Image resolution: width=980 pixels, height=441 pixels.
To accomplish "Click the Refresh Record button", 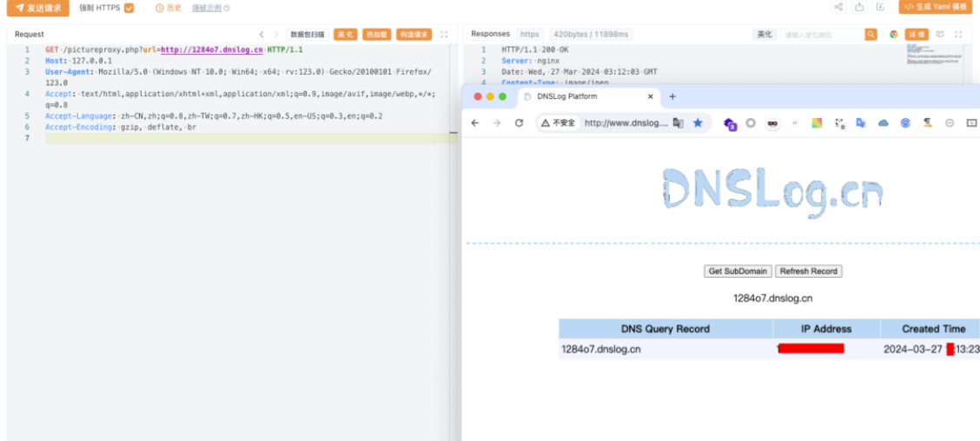I will pyautogui.click(x=808, y=271).
